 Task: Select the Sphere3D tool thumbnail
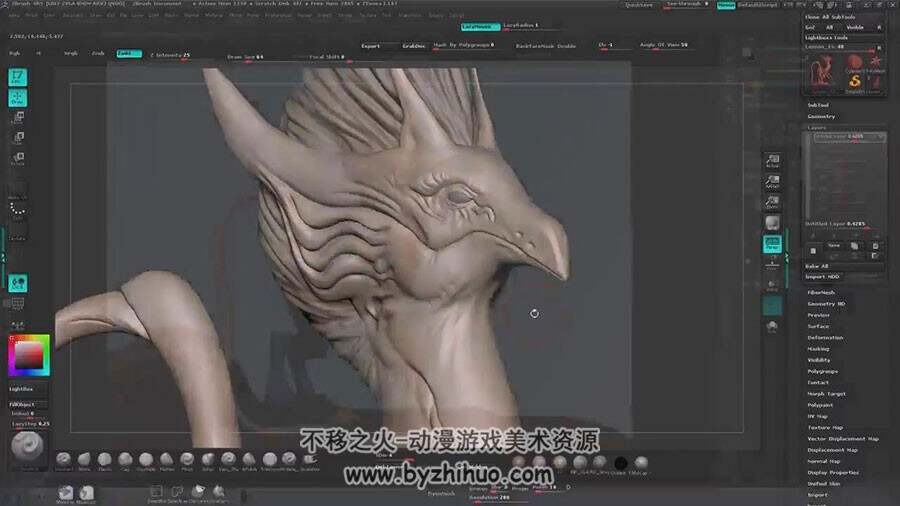[x=855, y=61]
